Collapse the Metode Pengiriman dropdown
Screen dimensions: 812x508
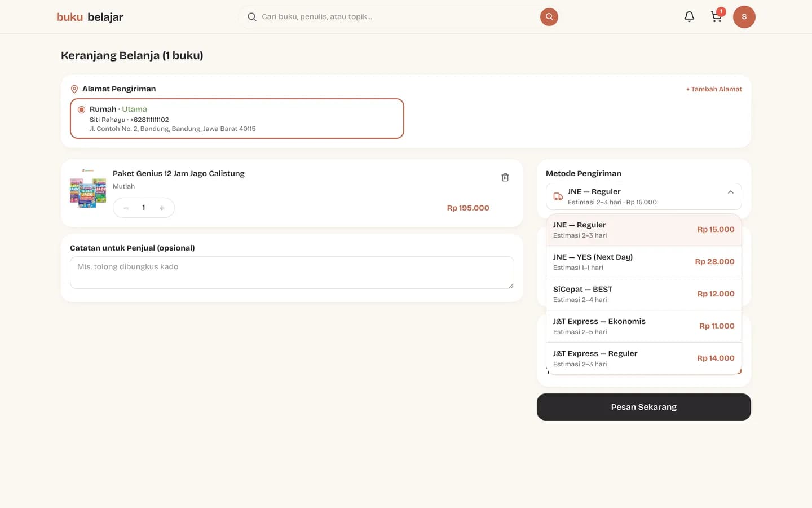tap(644, 196)
